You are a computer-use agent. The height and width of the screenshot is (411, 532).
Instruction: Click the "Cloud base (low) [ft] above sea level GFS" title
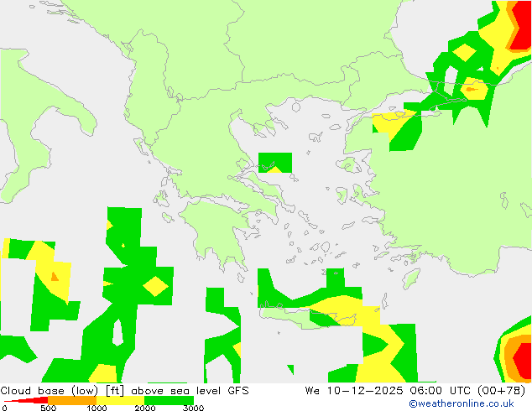(x=124, y=391)
